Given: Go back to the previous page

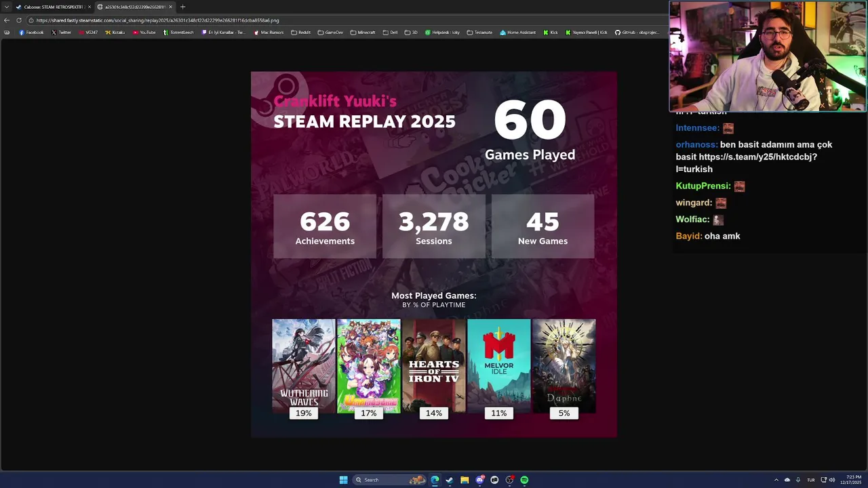Looking at the screenshot, I should [x=7, y=20].
